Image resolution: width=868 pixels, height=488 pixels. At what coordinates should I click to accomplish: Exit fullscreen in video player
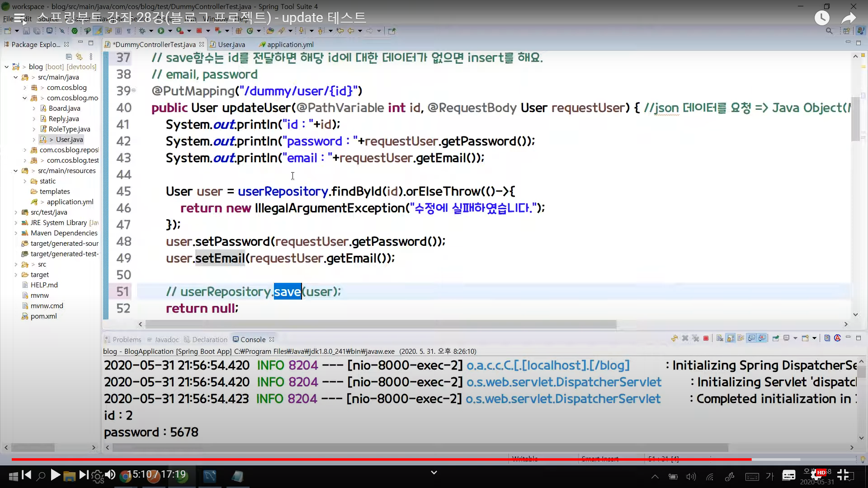click(x=843, y=475)
